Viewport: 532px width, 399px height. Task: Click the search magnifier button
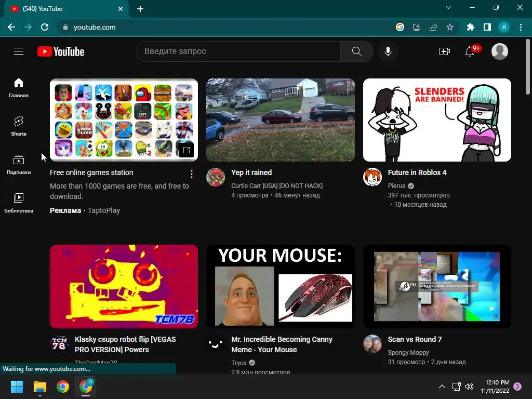click(x=356, y=51)
